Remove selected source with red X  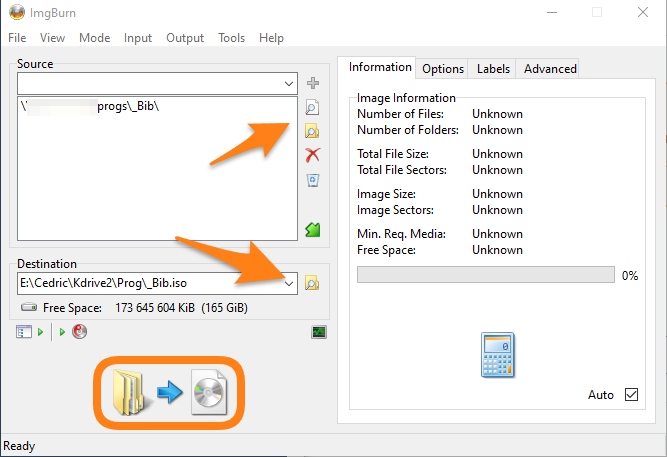312,155
